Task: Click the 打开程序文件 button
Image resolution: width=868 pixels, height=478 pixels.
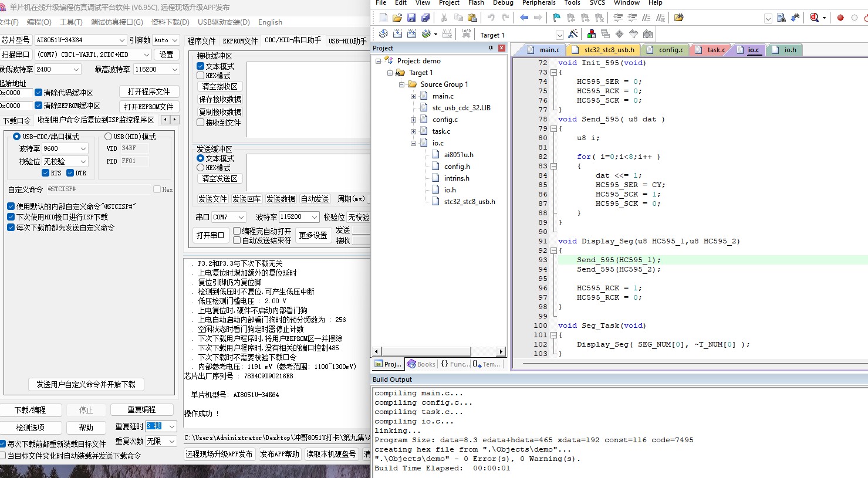Action: point(148,91)
